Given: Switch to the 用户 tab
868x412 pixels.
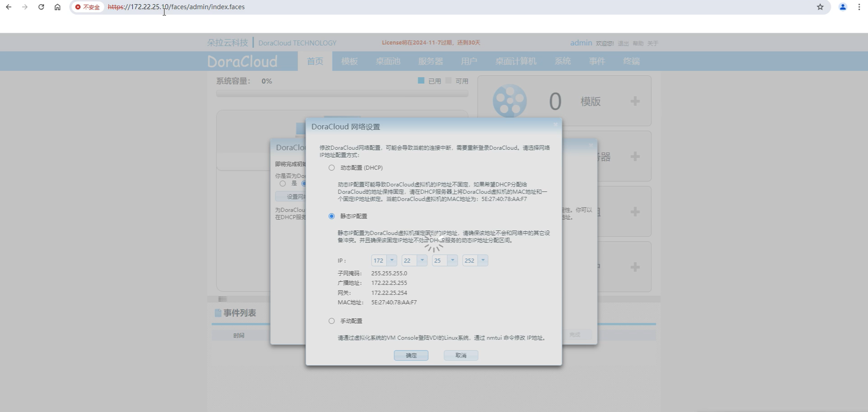Looking at the screenshot, I should tap(469, 61).
